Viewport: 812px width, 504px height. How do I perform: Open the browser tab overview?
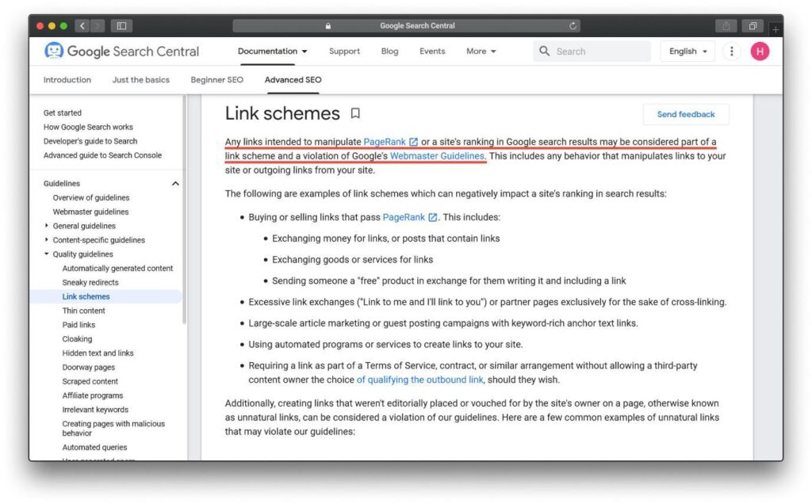[752, 25]
